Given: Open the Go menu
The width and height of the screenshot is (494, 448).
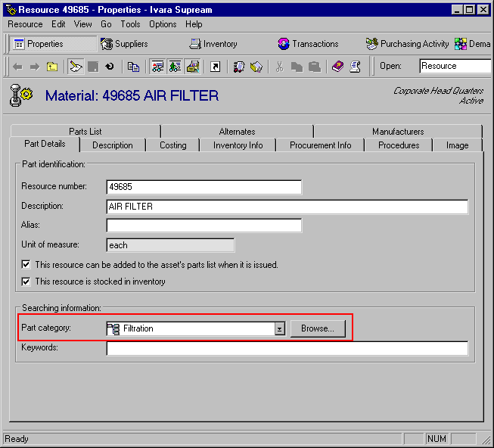Looking at the screenshot, I should [106, 24].
